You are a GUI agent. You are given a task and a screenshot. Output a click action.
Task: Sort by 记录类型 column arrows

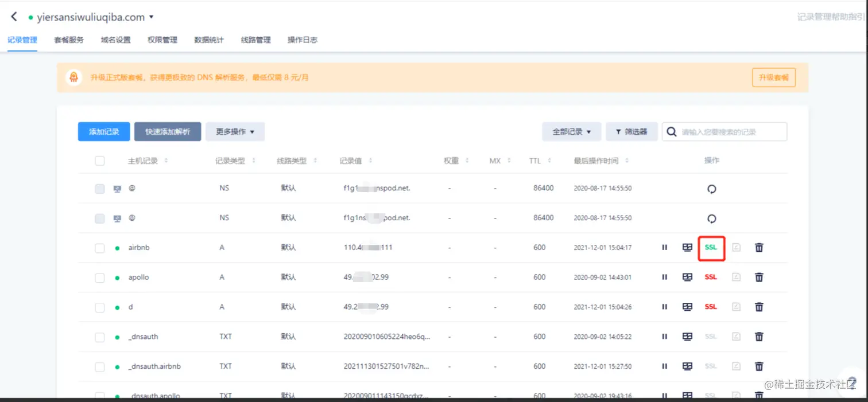point(254,161)
